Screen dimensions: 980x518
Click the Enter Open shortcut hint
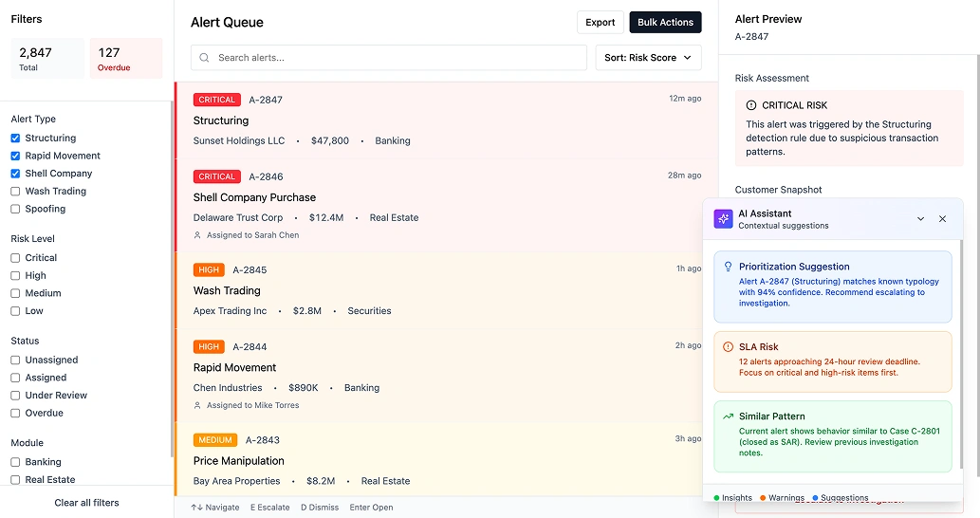371,508
